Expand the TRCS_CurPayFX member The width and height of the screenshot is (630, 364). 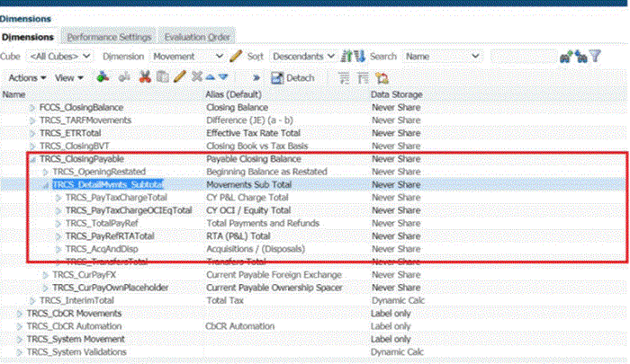pyautogui.click(x=45, y=275)
